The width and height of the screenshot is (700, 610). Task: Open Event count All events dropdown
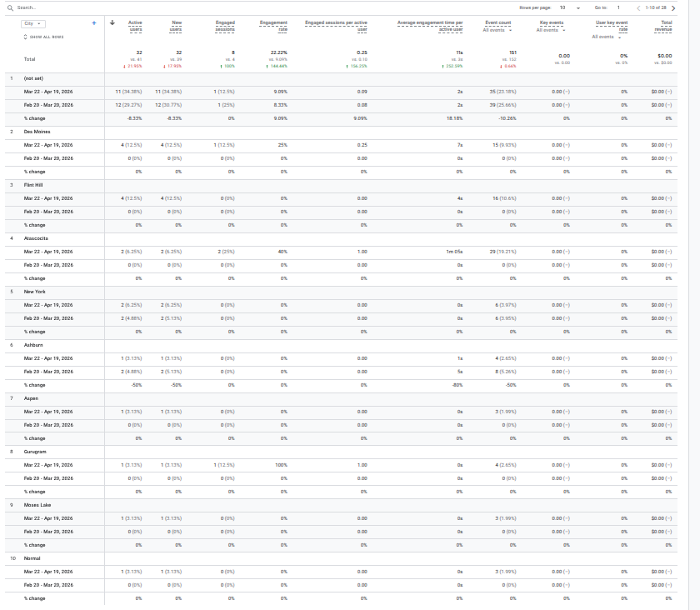(x=500, y=30)
